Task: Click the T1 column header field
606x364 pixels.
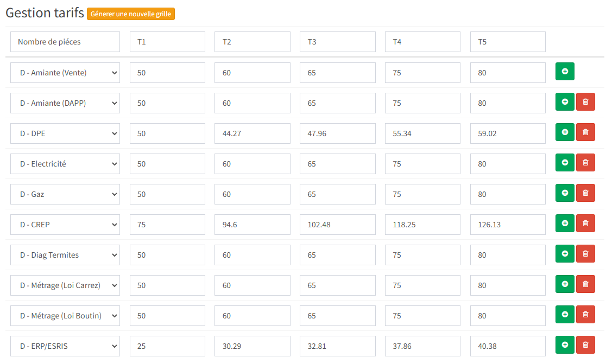Action: coord(167,42)
